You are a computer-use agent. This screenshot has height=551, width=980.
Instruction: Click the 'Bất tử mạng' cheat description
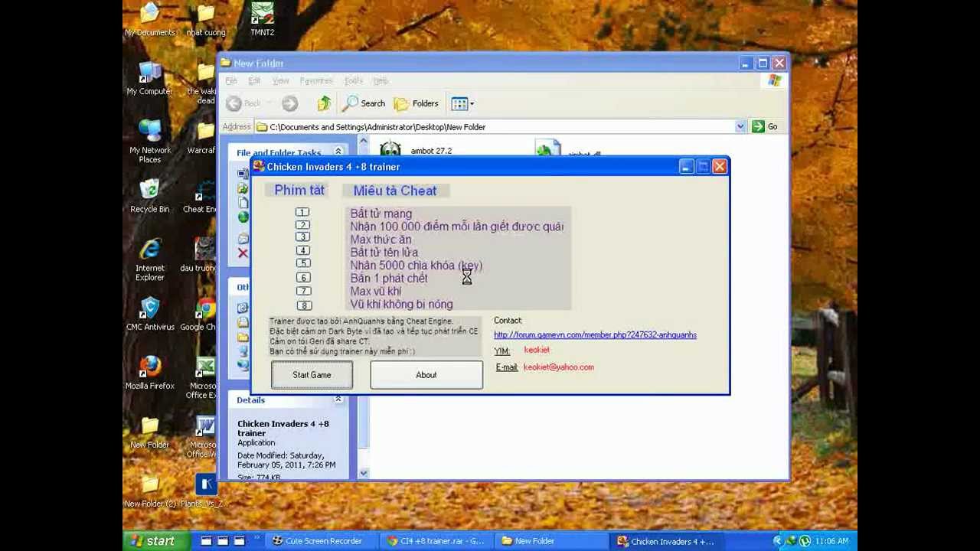coord(381,214)
